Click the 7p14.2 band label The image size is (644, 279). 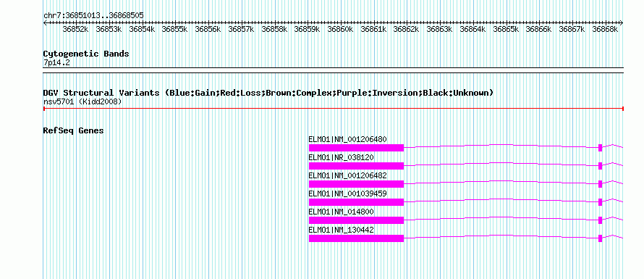[56, 63]
